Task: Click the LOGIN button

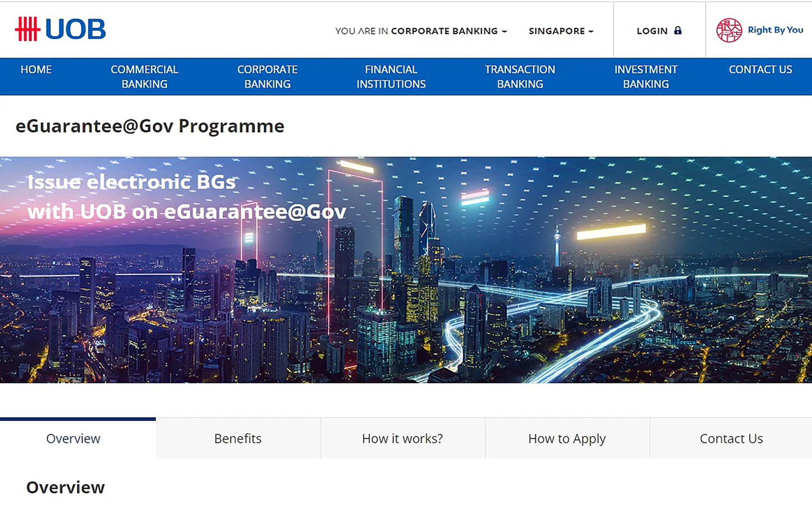Action: (x=659, y=31)
